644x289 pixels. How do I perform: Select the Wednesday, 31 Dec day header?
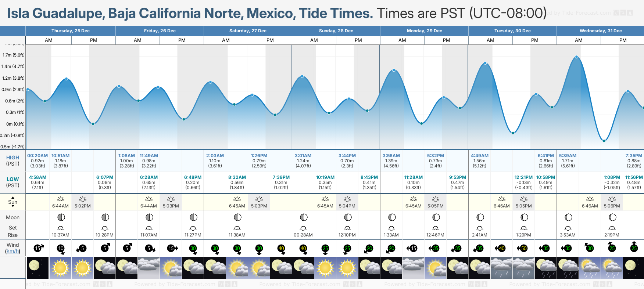tap(601, 31)
